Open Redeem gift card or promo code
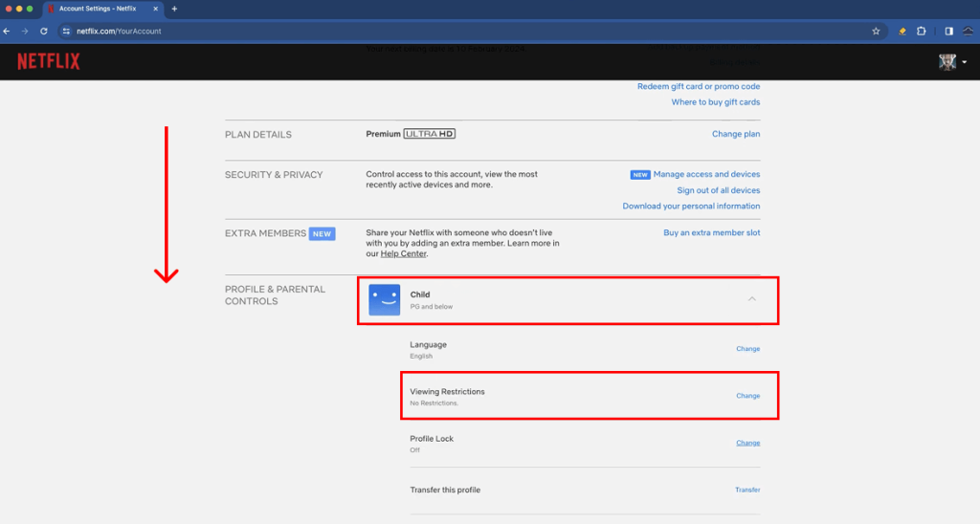 [698, 87]
